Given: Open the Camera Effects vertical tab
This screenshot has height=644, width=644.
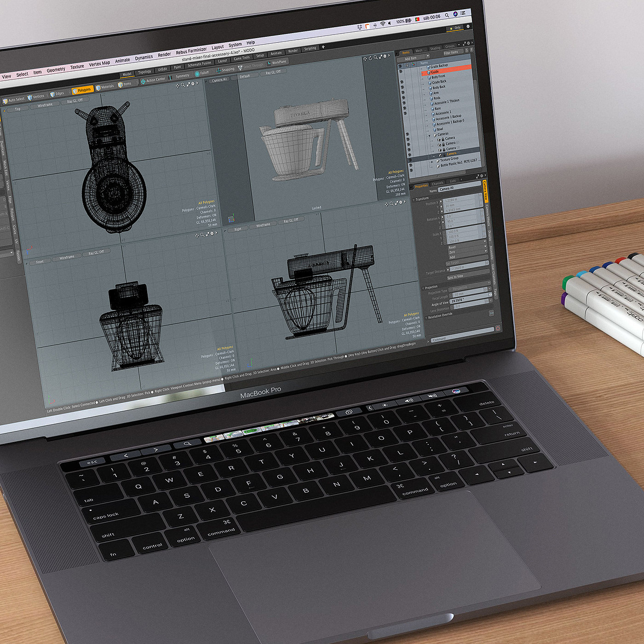Looking at the screenshot, I should click(x=489, y=217).
